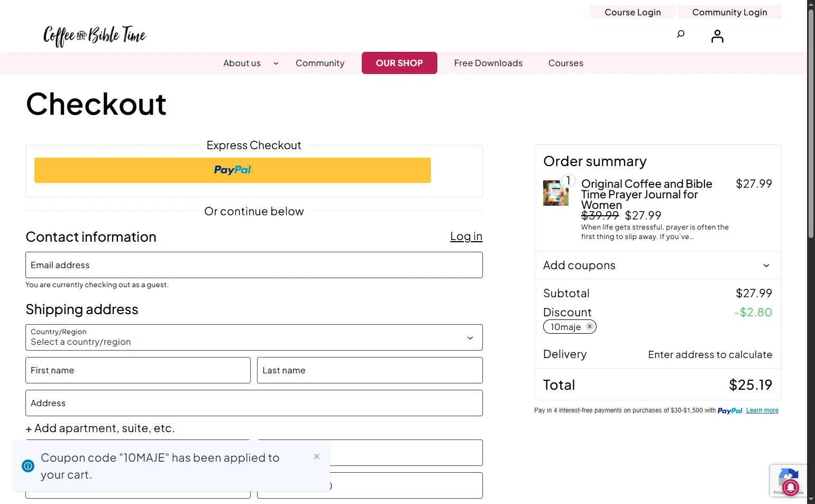Click the red notification bell icon
The height and width of the screenshot is (504, 815).
(x=791, y=487)
